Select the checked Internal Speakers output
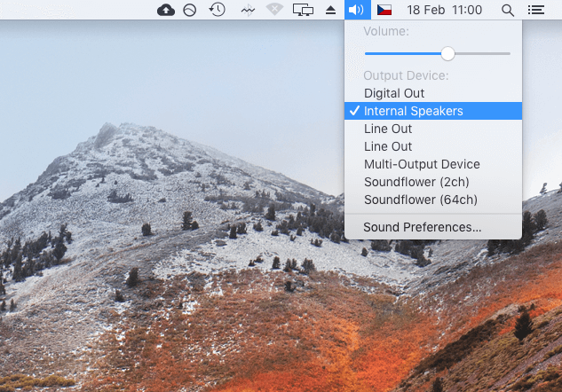 (413, 111)
